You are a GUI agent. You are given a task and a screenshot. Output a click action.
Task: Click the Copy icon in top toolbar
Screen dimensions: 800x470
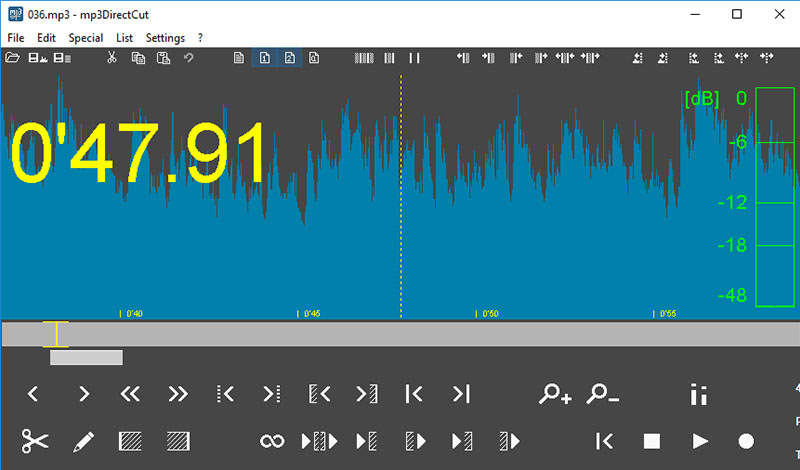point(138,58)
